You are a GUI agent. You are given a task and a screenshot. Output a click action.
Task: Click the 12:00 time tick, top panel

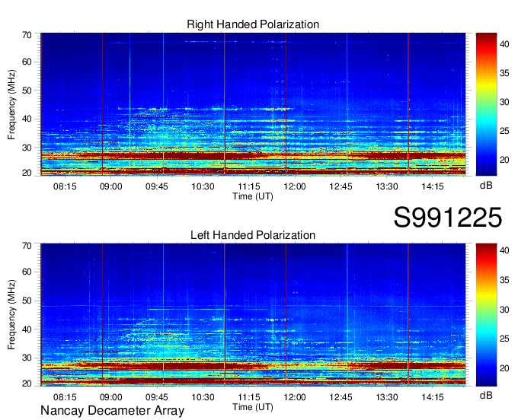point(295,186)
